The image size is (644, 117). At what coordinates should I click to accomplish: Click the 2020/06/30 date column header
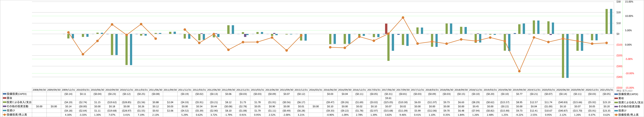pos(563,90)
